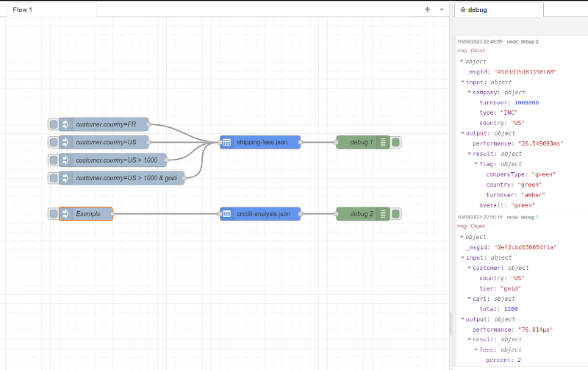Click the bug icon in debug tab
The width and height of the screenshot is (588, 370).
(x=463, y=10)
